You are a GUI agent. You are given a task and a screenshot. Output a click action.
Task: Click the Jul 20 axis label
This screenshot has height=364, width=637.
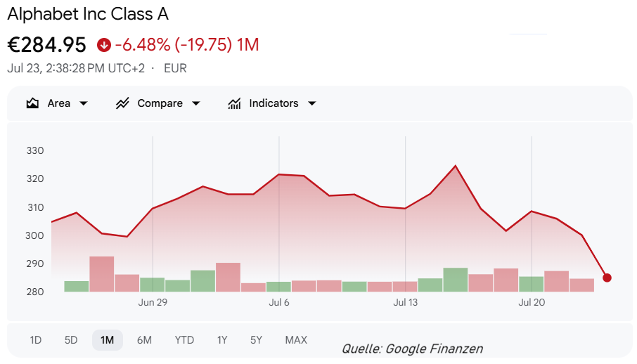[532, 302]
